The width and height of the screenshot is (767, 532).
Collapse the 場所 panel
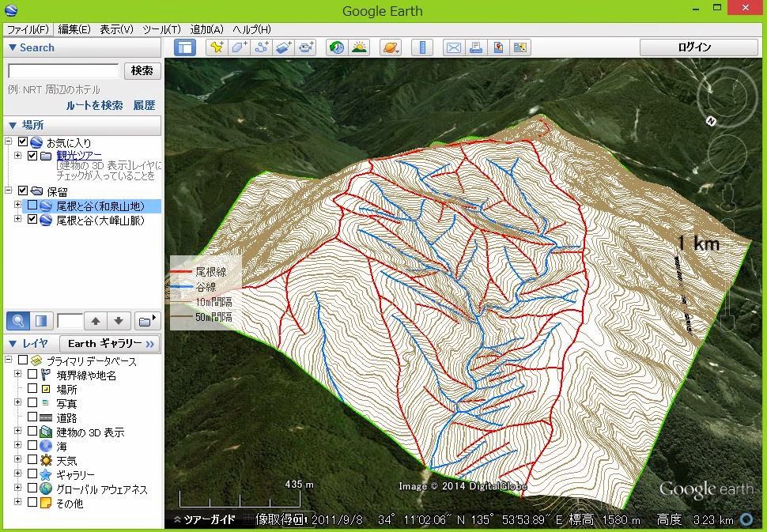pyautogui.click(x=12, y=125)
